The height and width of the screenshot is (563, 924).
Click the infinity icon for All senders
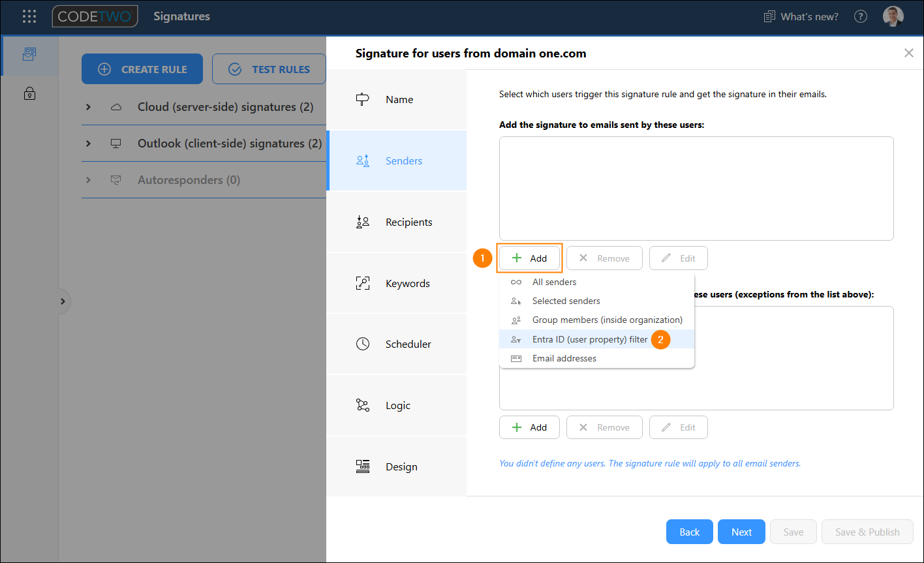[x=516, y=282]
